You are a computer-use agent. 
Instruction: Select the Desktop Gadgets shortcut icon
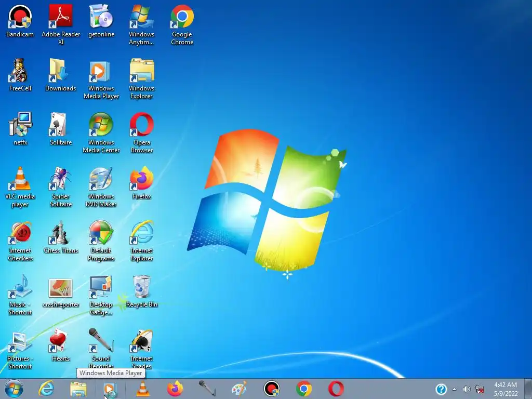(x=101, y=295)
